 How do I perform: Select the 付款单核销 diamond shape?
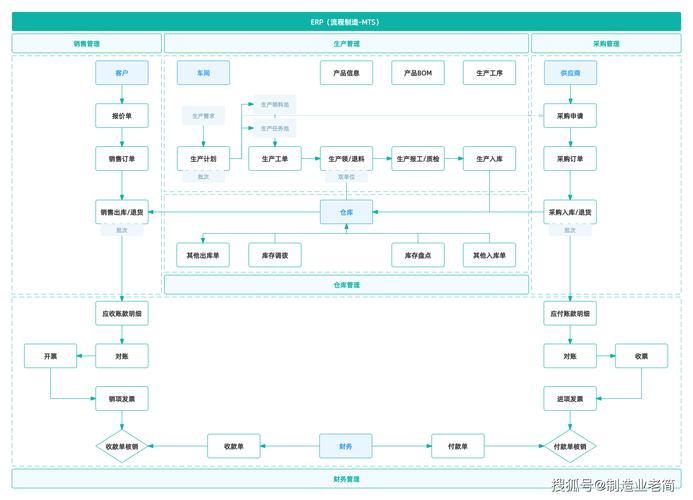(570, 446)
